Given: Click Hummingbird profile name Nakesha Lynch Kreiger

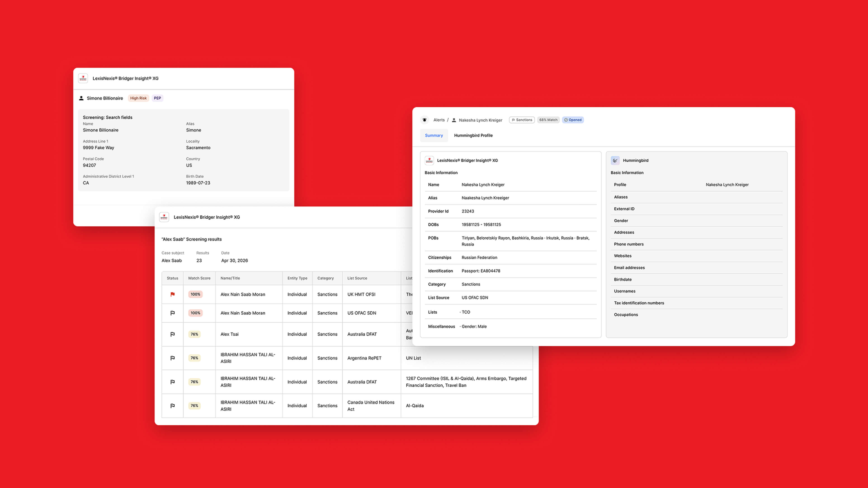Looking at the screenshot, I should [x=727, y=185].
